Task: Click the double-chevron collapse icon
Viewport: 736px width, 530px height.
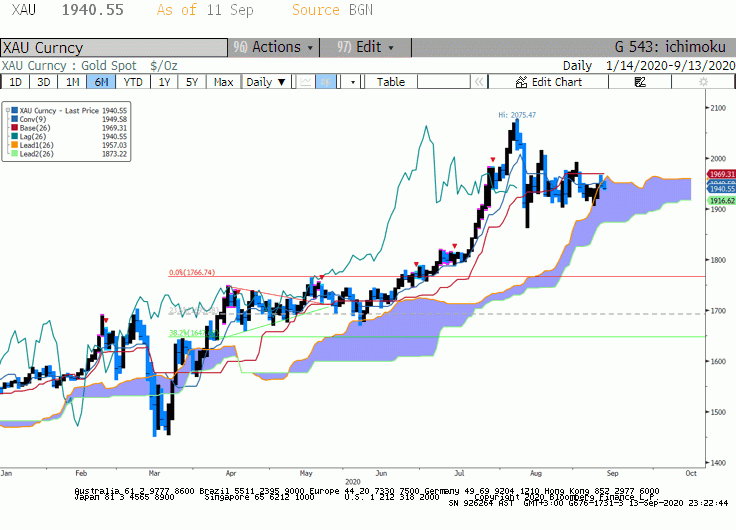Action: 479,82
